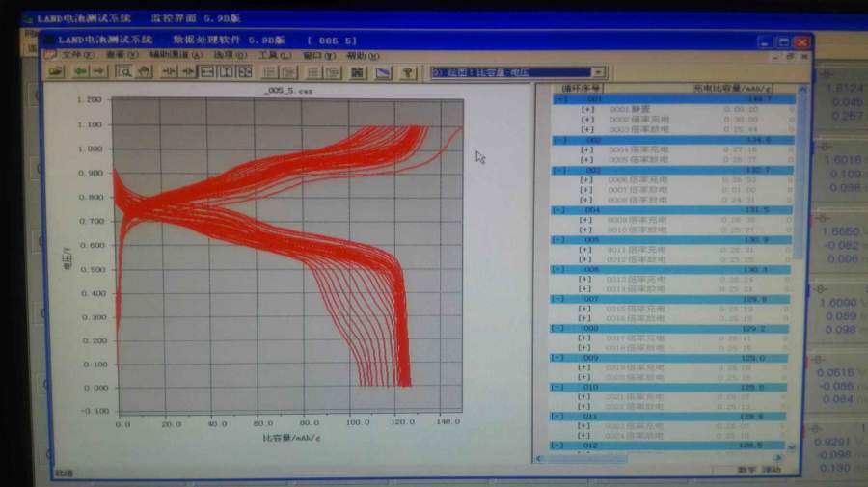Collapse cycle 001 in the list
The image size is (868, 487).
[x=561, y=99]
